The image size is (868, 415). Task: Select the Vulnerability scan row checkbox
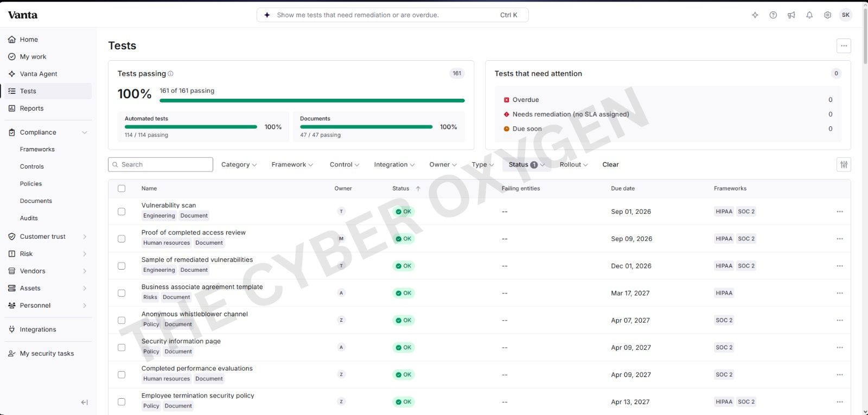pyautogui.click(x=122, y=212)
